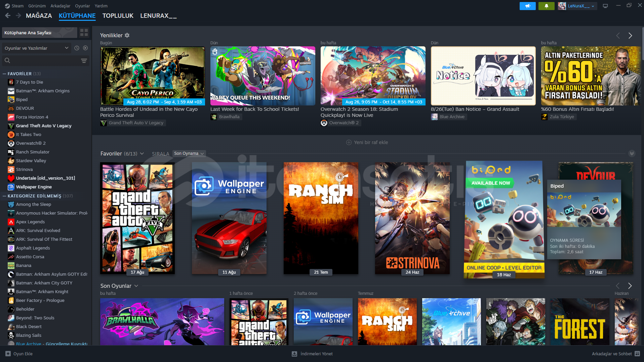Viewport: 644px width, 362px height.
Task: Collapse the KATEGORİZE EDİLMEMİŞ category
Action: [4, 196]
